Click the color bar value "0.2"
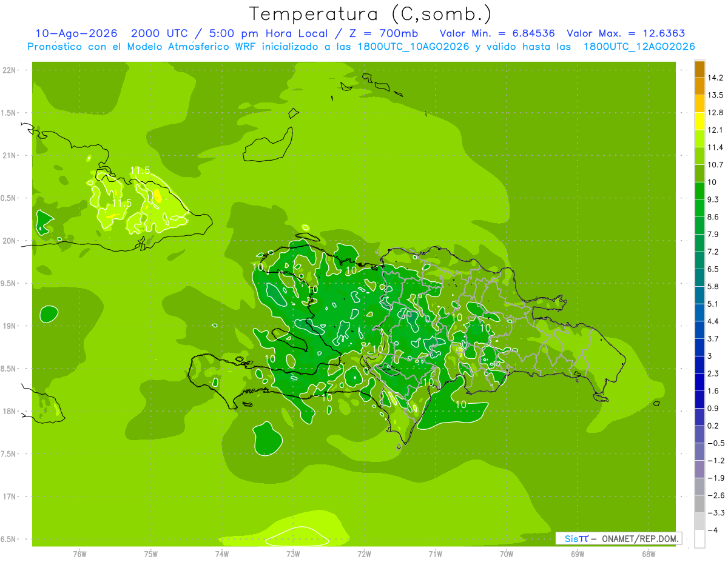Viewport: 728px width, 562px height. pyautogui.click(x=713, y=426)
